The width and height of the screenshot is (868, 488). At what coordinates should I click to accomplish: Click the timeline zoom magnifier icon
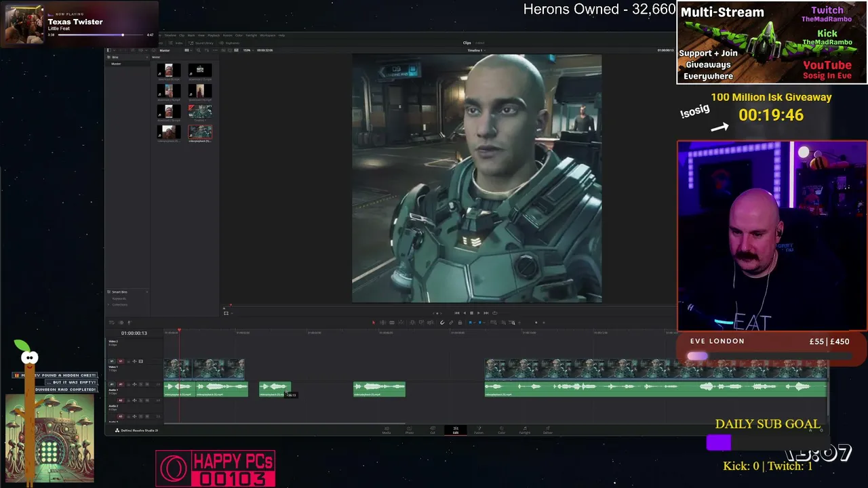[513, 323]
